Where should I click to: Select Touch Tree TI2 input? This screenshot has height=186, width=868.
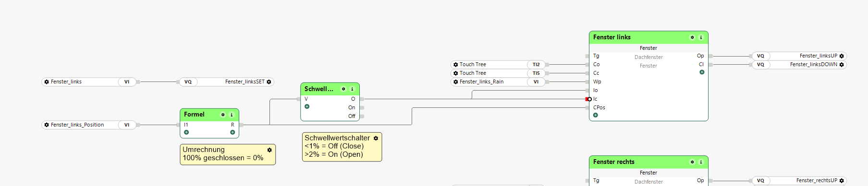498,65
